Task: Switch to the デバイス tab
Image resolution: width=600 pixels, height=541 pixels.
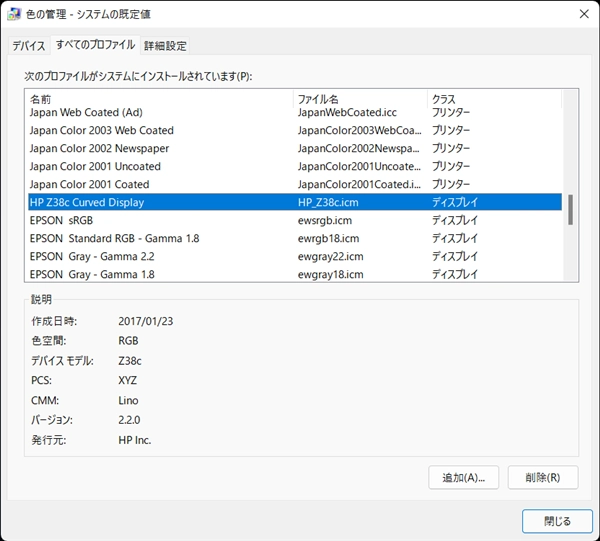Action: 29,46
